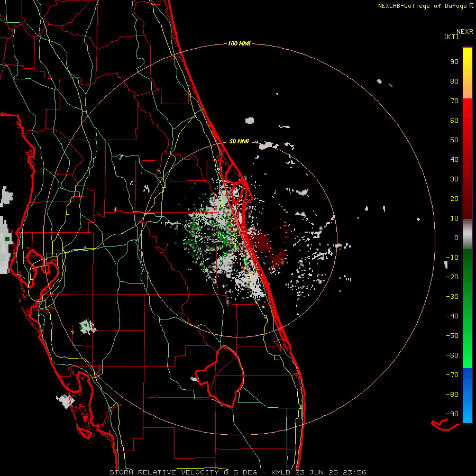Click the 100 NMI range ring label
This screenshot has width=476, height=476.
239,44
